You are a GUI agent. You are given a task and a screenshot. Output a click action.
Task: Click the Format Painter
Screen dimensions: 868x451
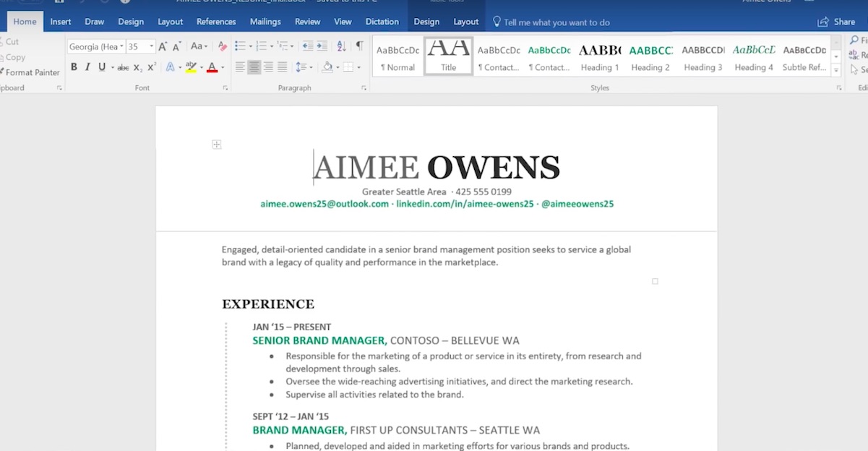click(x=30, y=72)
